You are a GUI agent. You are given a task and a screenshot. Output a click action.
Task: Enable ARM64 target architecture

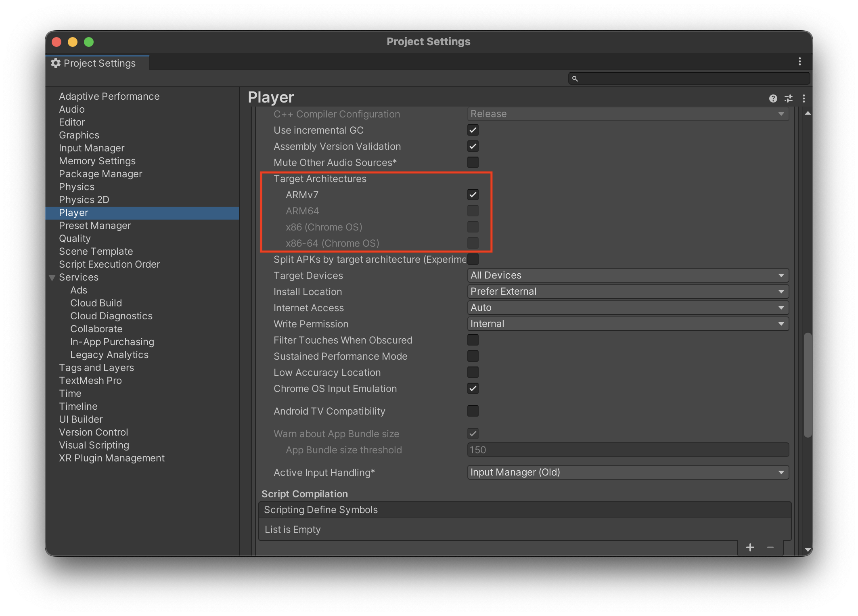pyautogui.click(x=473, y=210)
